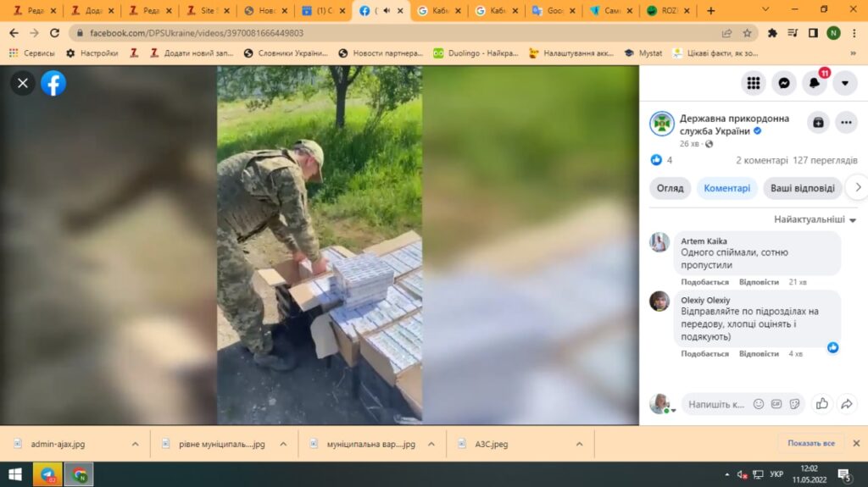Close the video viewer with the X button
Image resolution: width=868 pixels, height=487 pixels.
pyautogui.click(x=23, y=83)
